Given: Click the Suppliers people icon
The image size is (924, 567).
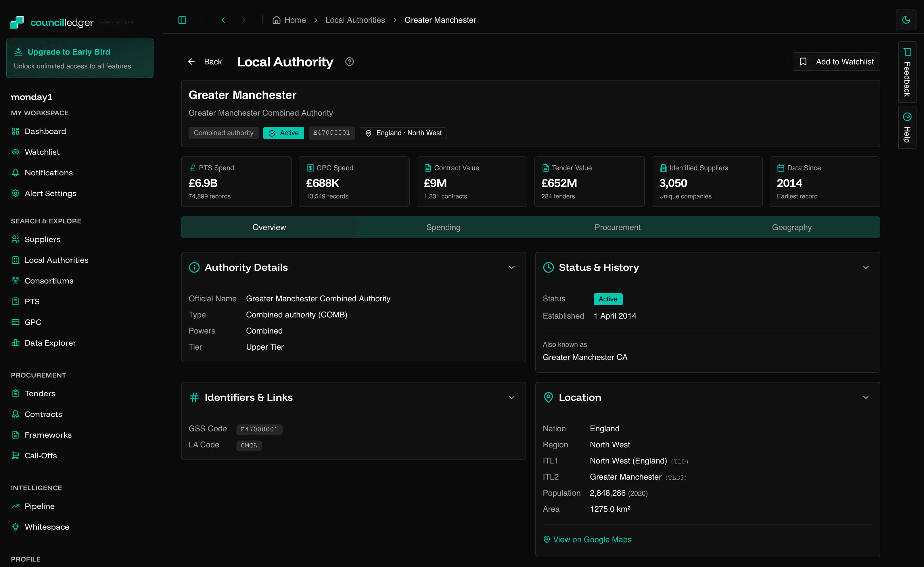Looking at the screenshot, I should (15, 239).
